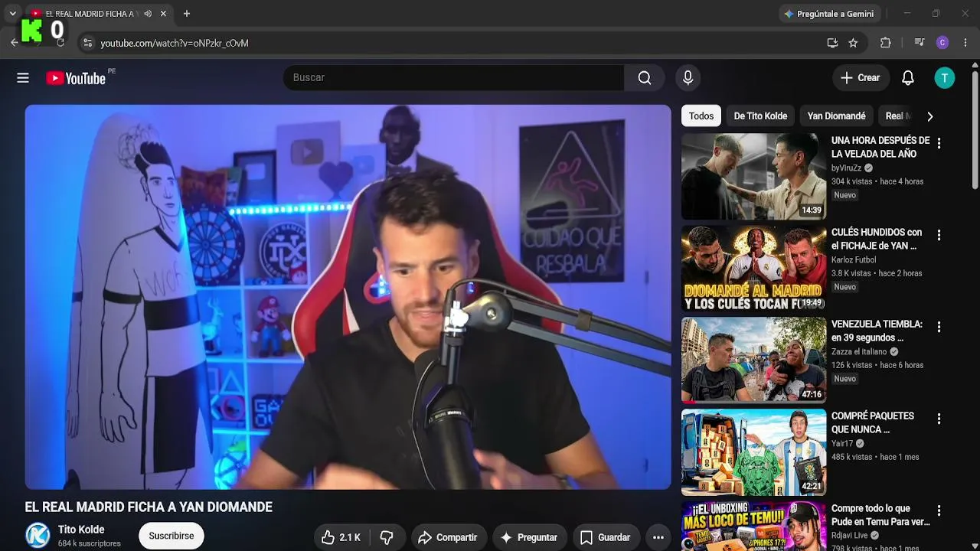
Task: Go back with the browser back arrow
Action: click(15, 43)
